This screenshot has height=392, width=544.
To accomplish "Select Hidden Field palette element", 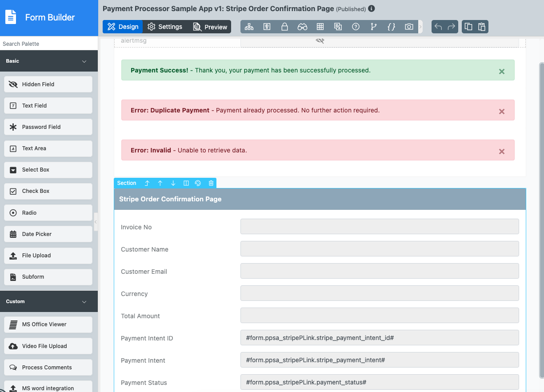I will 48,84.
